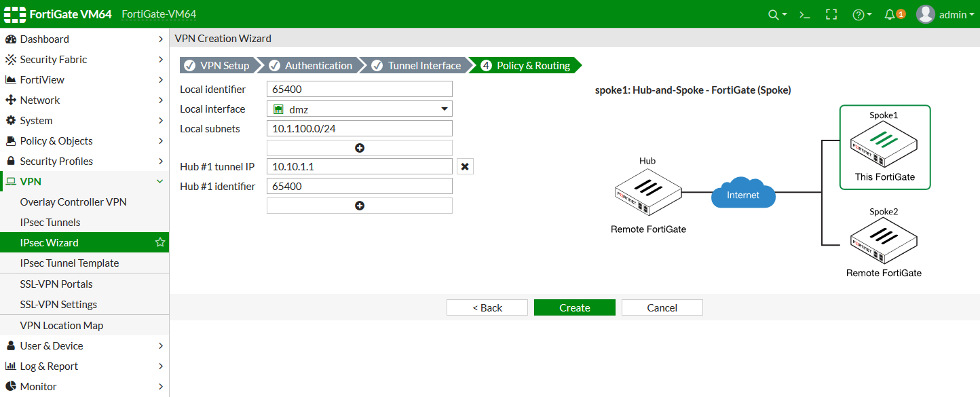Click the Log & Report bar chart icon
This screenshot has width=980, height=397.
11,366
